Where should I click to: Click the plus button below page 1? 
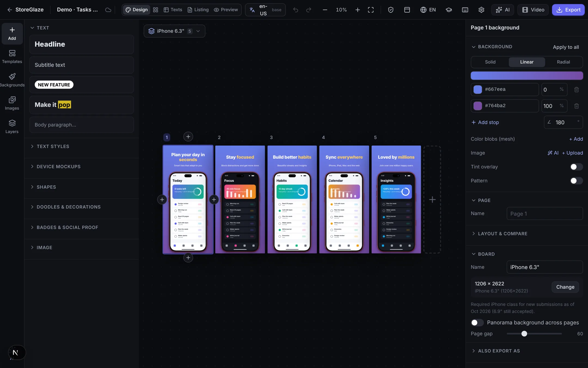188,258
